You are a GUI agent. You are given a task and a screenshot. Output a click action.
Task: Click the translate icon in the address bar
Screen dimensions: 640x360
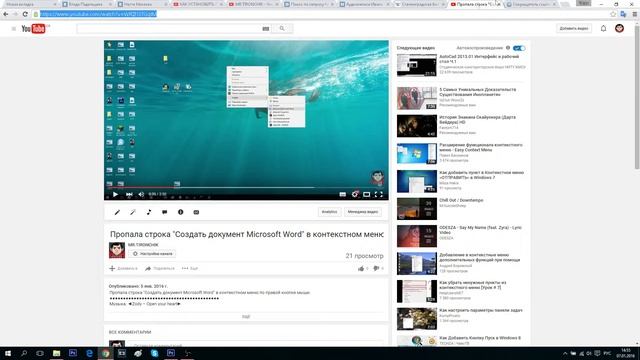[x=623, y=14]
